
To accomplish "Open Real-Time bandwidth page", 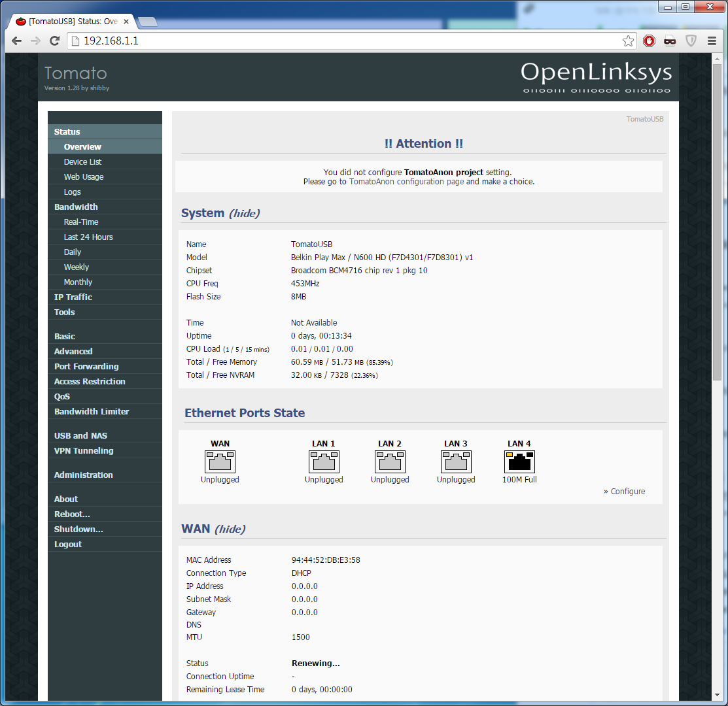I will pos(105,222).
